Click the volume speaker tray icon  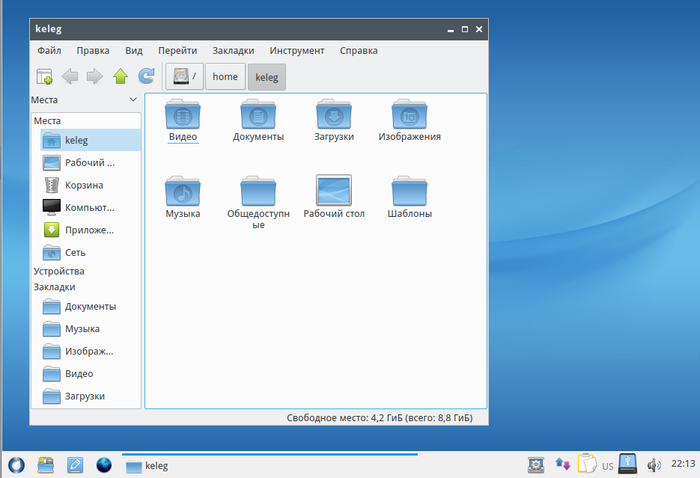tap(654, 465)
